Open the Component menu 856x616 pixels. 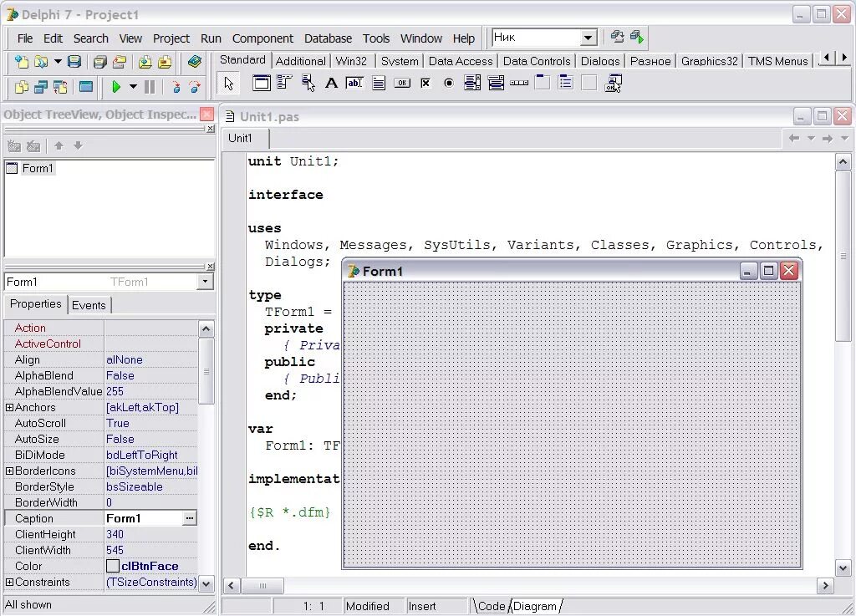click(262, 38)
